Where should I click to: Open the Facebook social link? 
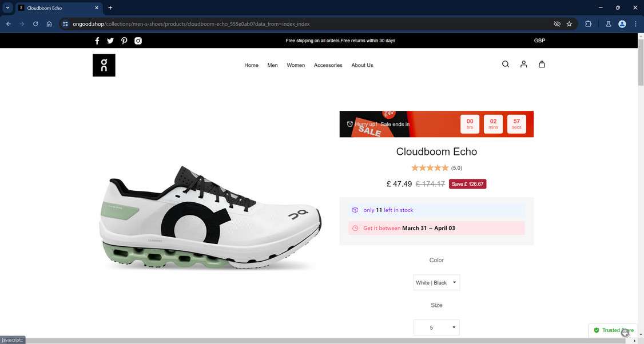click(97, 41)
